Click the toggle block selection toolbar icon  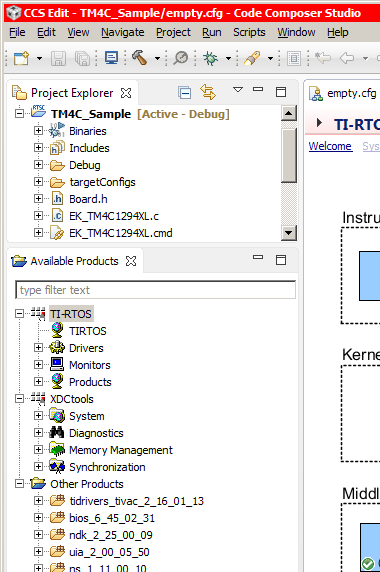click(x=294, y=58)
